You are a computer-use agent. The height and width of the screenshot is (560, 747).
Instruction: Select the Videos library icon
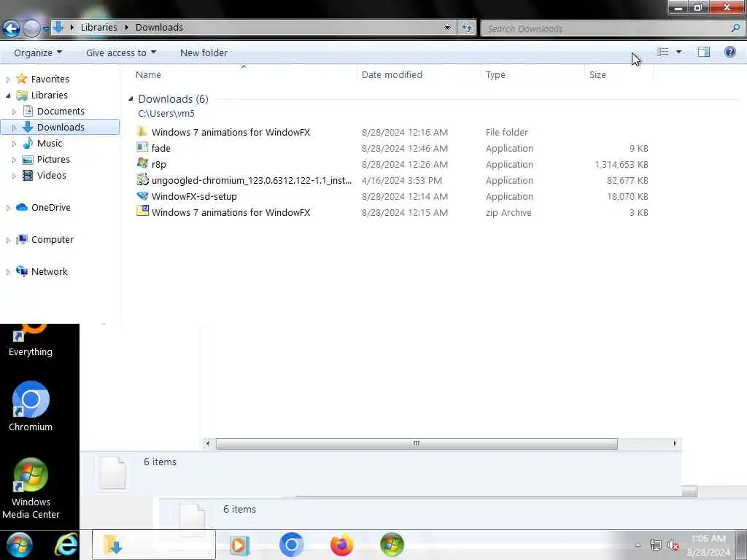[28, 175]
